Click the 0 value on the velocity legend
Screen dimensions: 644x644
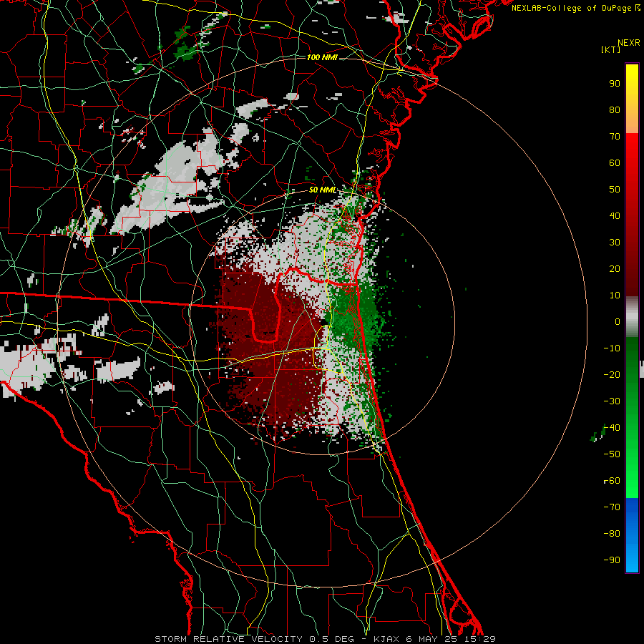tap(618, 322)
